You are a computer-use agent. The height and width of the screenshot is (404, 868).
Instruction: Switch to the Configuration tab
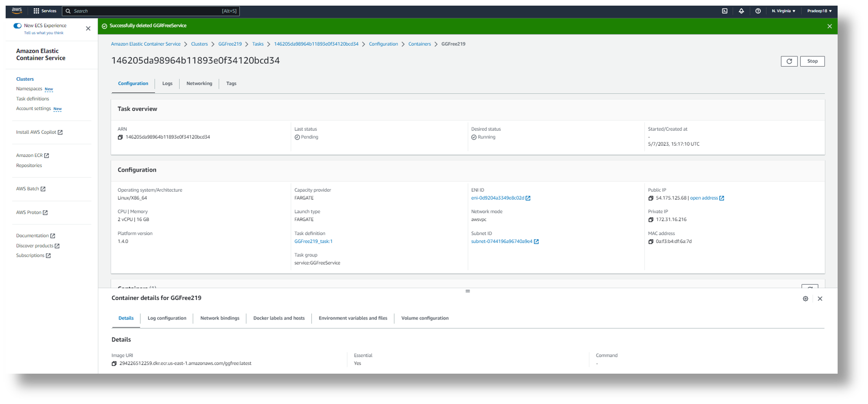(x=133, y=84)
